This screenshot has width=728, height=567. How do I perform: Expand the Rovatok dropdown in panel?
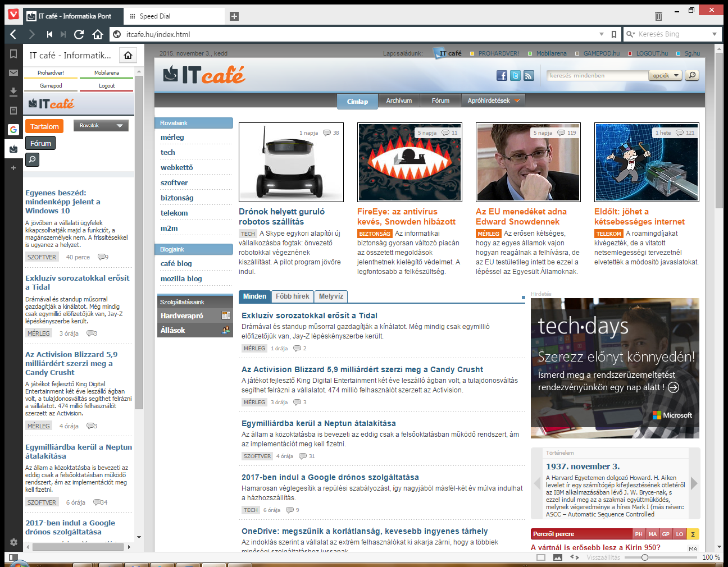pos(101,126)
